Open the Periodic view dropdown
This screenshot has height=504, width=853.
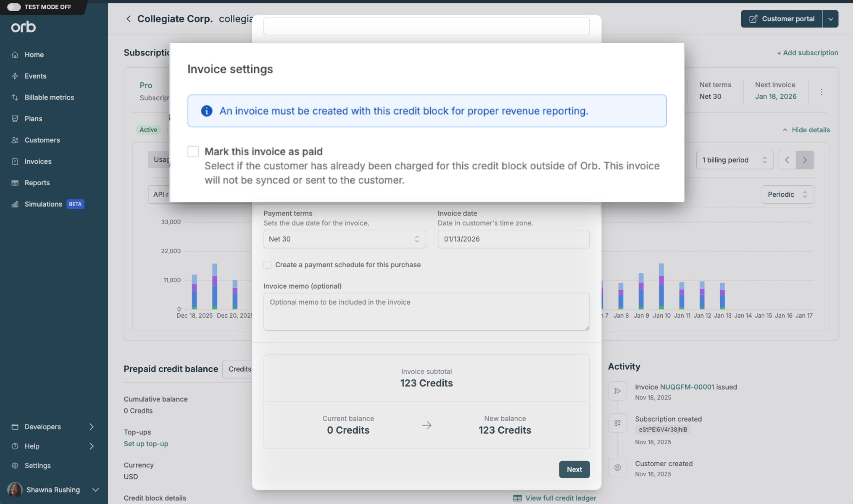coord(787,194)
